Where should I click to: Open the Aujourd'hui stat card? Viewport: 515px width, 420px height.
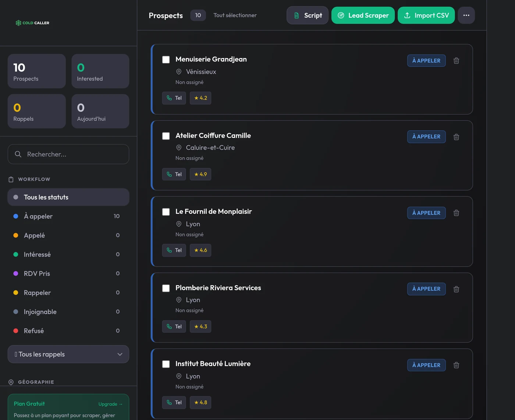100,111
